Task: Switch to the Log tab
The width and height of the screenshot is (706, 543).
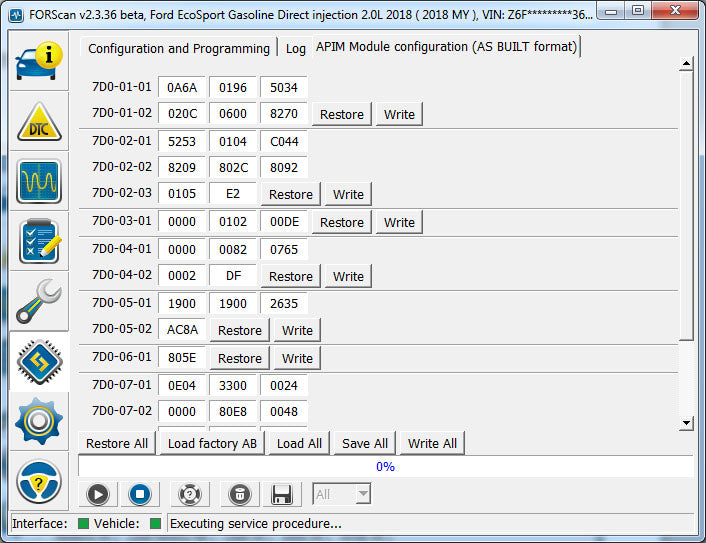Action: pos(296,48)
